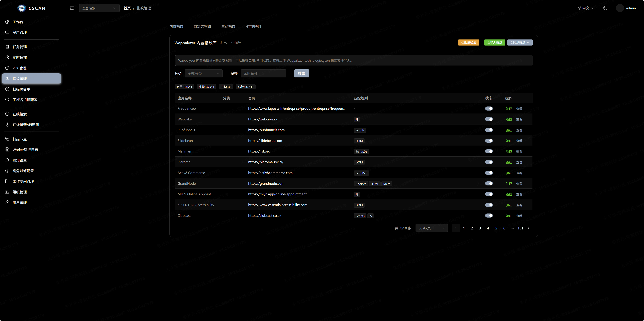Open 工作台 dashboard in the sidebar

pyautogui.click(x=31, y=22)
